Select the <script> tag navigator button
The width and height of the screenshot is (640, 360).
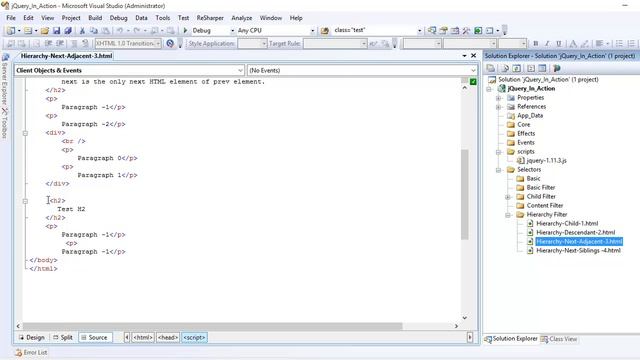194,338
